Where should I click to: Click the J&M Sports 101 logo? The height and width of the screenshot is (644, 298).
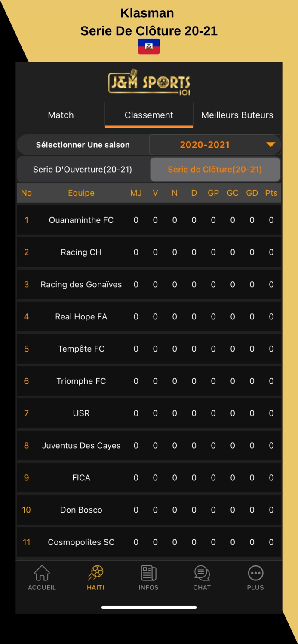click(149, 82)
